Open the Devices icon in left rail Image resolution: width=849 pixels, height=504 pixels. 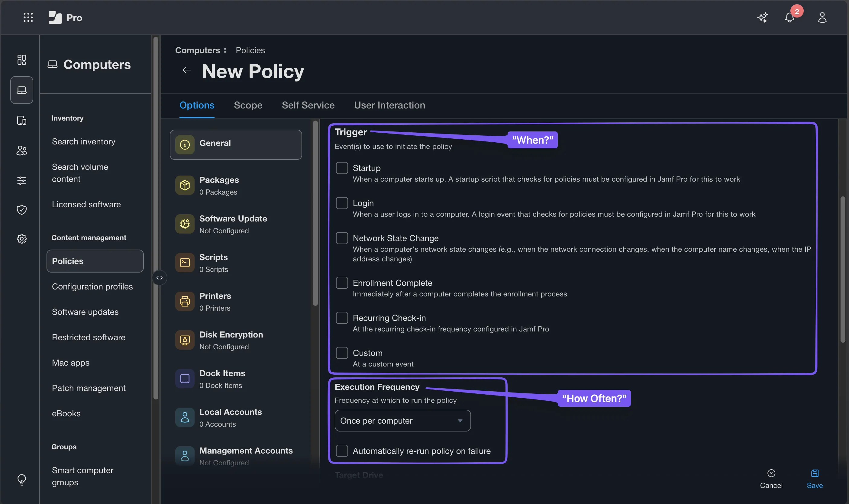pos(22,120)
